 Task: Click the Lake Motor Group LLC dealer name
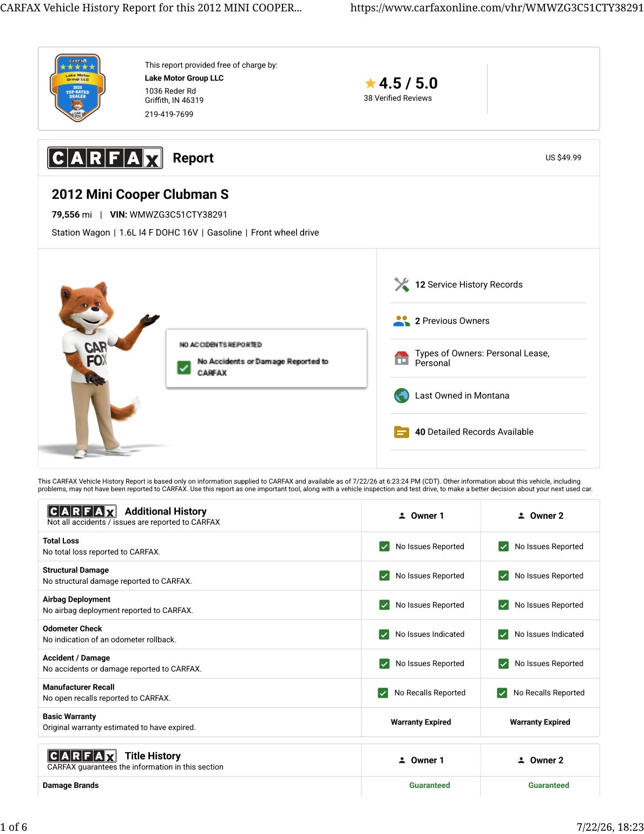[x=184, y=78]
